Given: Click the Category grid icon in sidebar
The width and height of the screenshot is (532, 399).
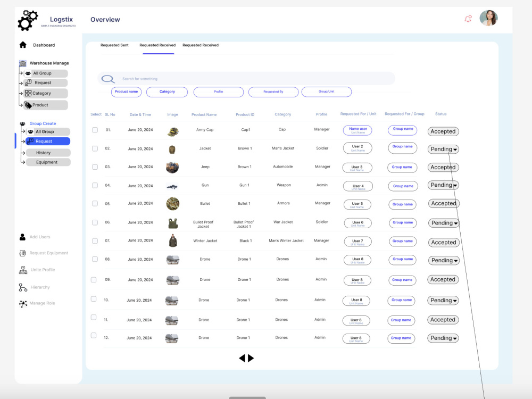Looking at the screenshot, I should 28,93.
